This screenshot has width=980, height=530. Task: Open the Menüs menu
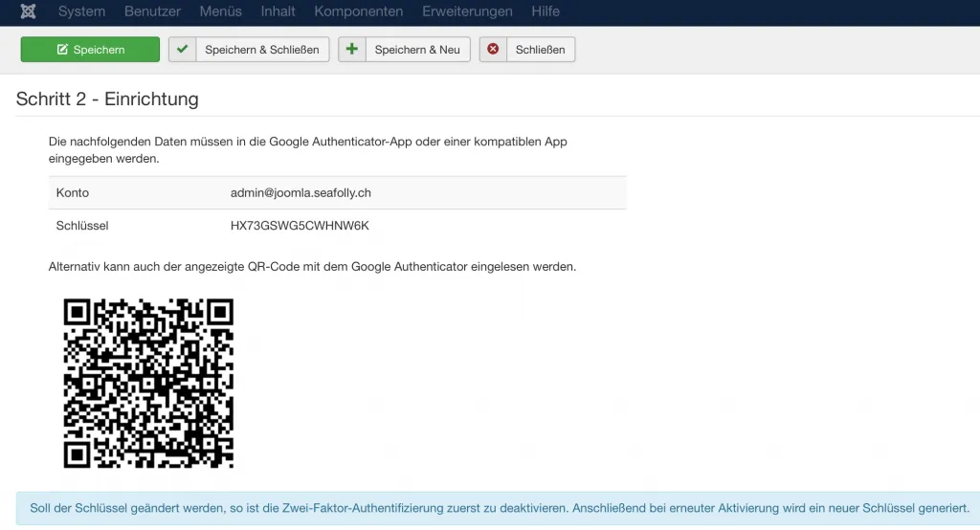tap(221, 11)
